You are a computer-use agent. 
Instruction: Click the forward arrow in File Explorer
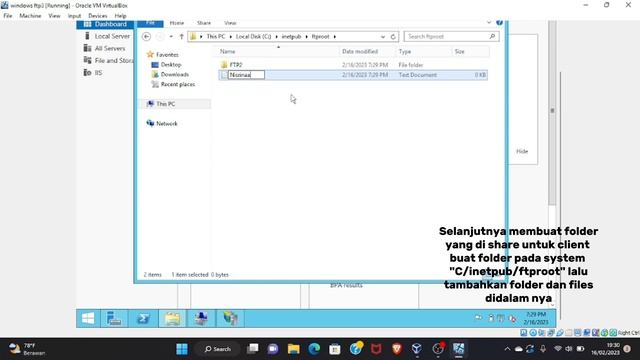click(x=160, y=37)
